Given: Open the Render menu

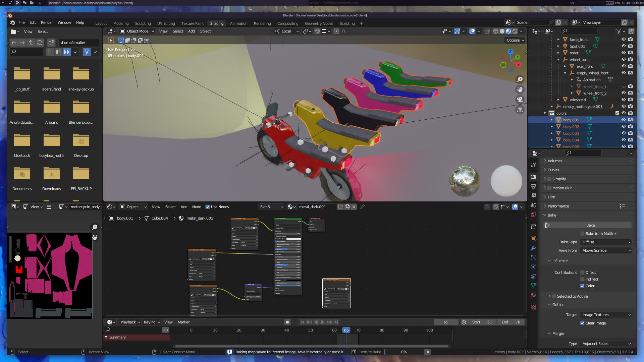Looking at the screenshot, I should 47,22.
